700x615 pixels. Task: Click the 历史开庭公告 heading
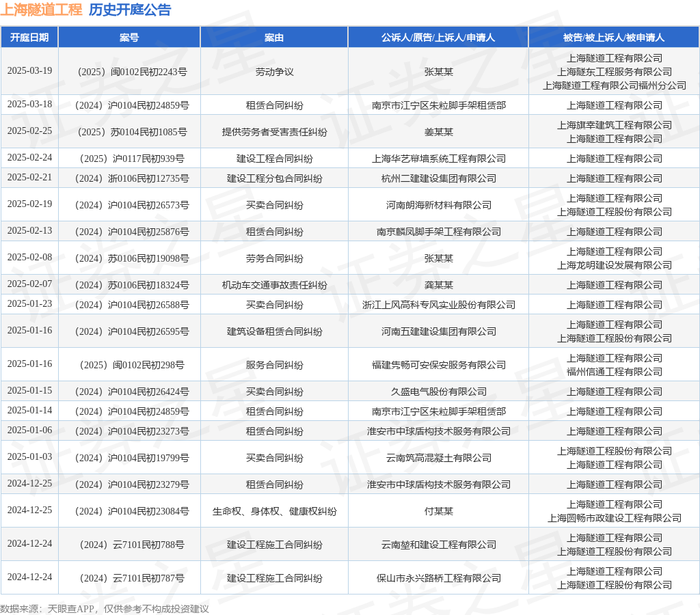point(130,10)
